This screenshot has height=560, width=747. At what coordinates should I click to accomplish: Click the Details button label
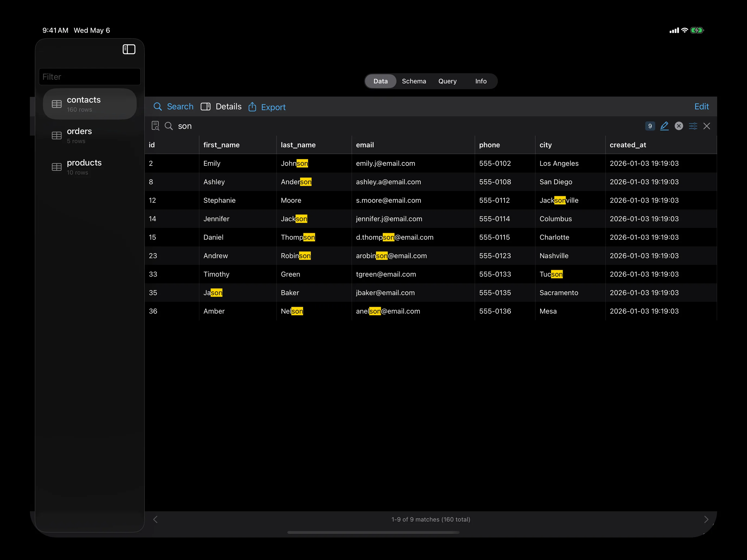[229, 107]
